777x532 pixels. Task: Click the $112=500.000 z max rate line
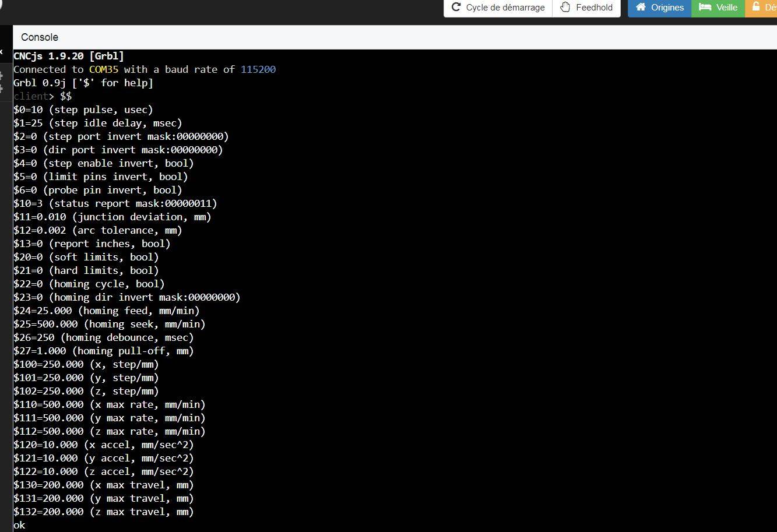pyautogui.click(x=110, y=431)
